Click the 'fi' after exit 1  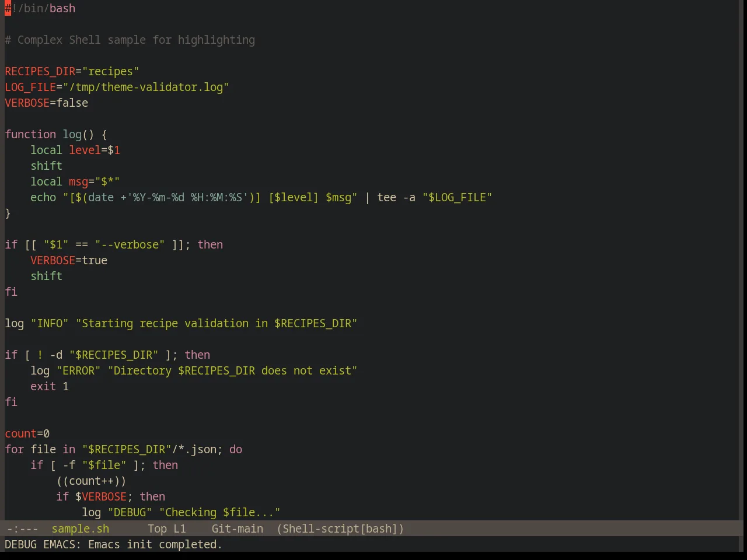[11, 402]
